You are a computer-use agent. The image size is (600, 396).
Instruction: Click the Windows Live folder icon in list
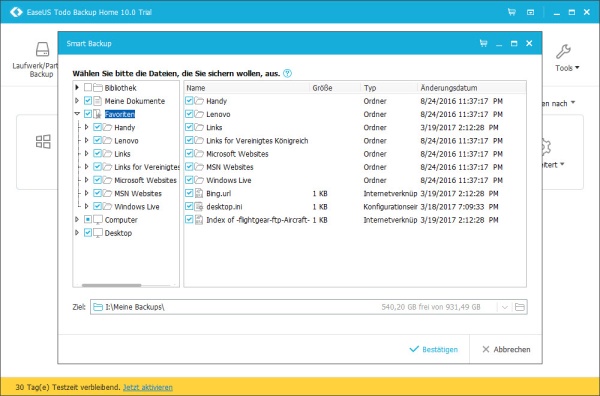tap(199, 180)
